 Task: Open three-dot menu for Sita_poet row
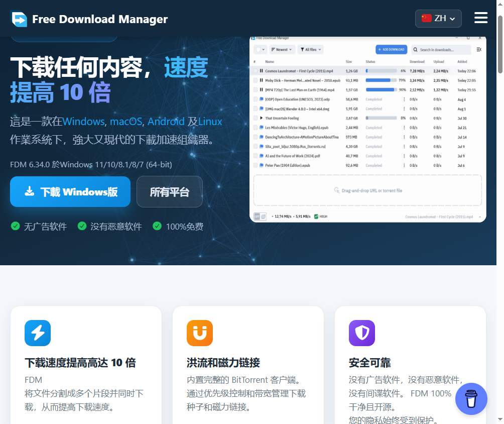404,146
